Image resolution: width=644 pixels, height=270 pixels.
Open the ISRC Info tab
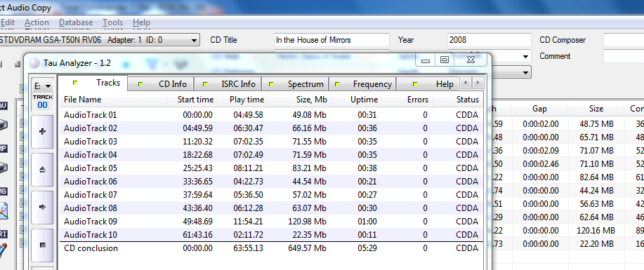tap(228, 84)
